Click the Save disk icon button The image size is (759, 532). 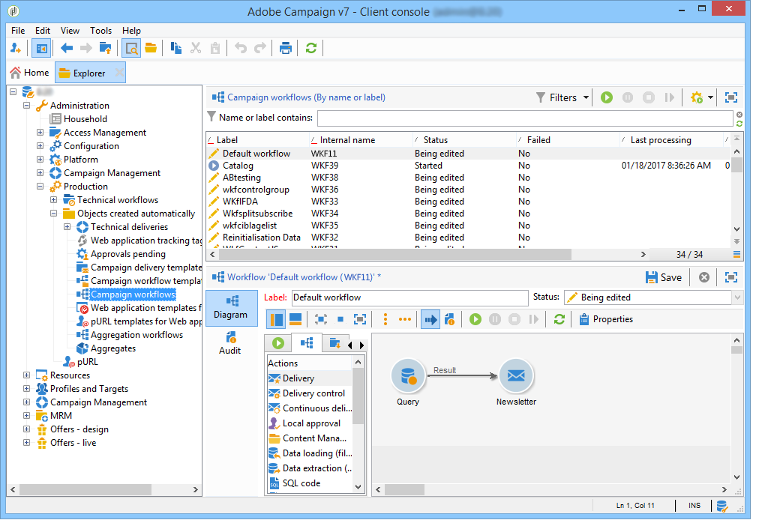pos(664,277)
